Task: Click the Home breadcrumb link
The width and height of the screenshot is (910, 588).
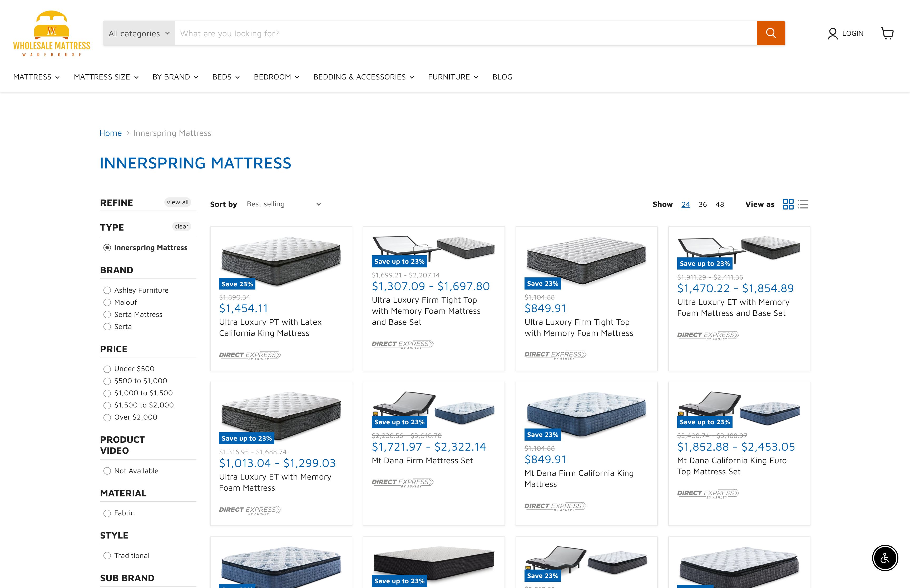Action: 111,132
